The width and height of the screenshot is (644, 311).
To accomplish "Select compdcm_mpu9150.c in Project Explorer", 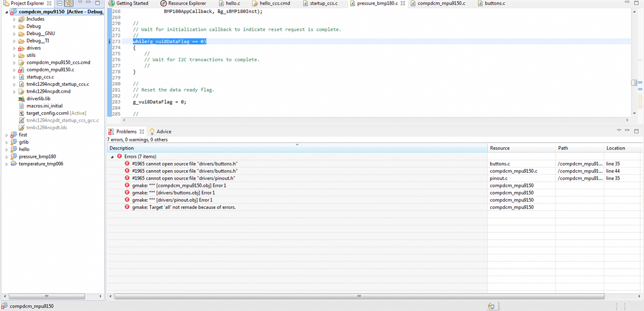I will tap(50, 70).
